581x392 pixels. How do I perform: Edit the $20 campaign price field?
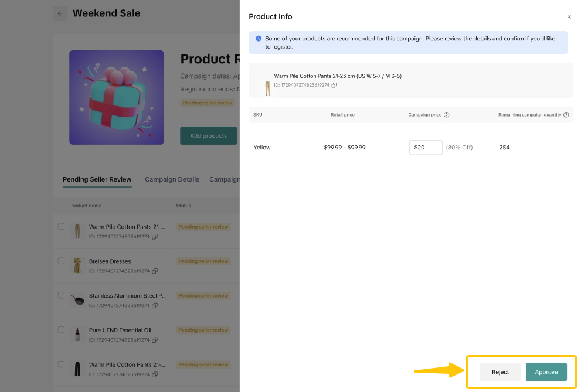pyautogui.click(x=426, y=148)
